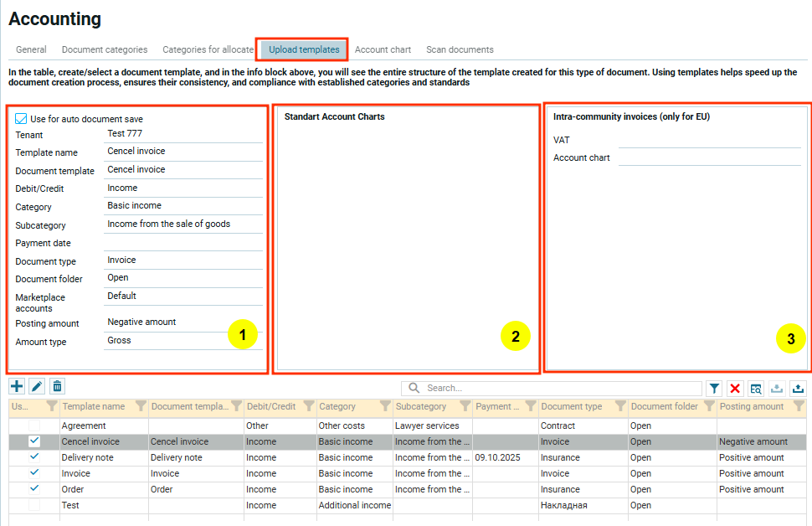Viewport: 812px width, 526px height.
Task: Uncheck the Delivery note row checkbox
Action: click(x=34, y=457)
